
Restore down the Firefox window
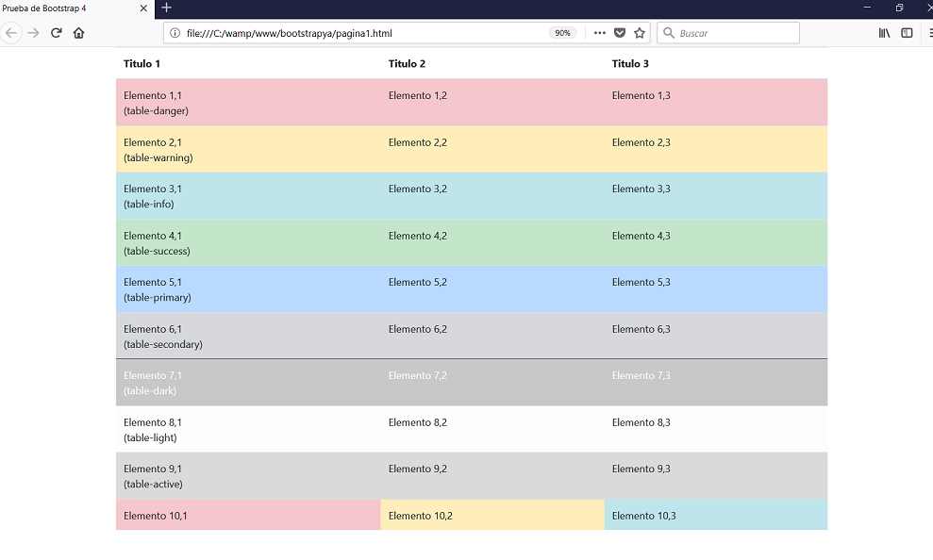click(899, 8)
